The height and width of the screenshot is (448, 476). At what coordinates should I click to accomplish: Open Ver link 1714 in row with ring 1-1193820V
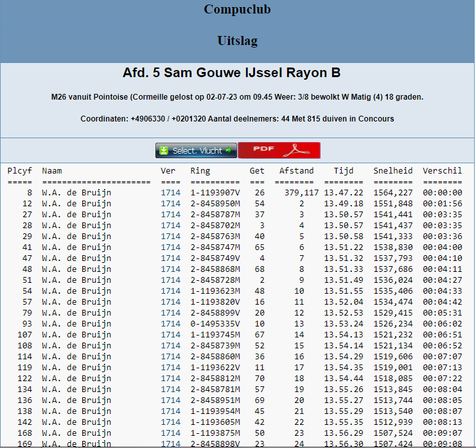point(170,302)
